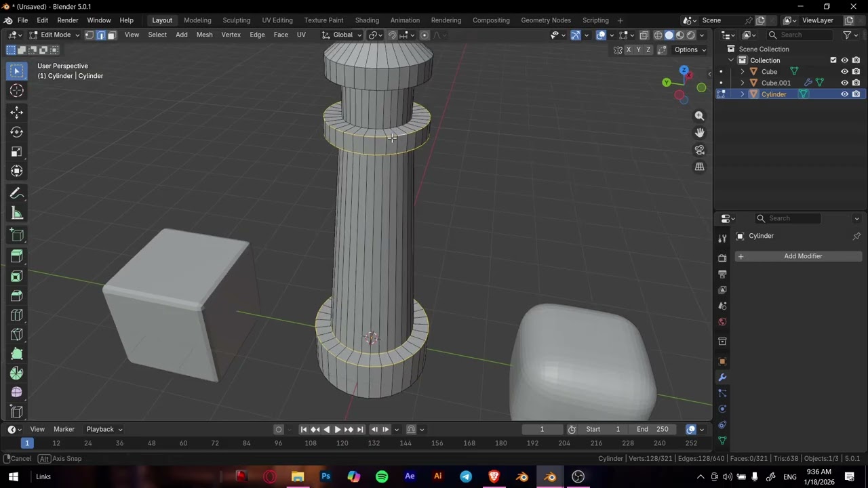Viewport: 868px width, 488px height.
Task: Open the Output properties tab
Action: 722,274
